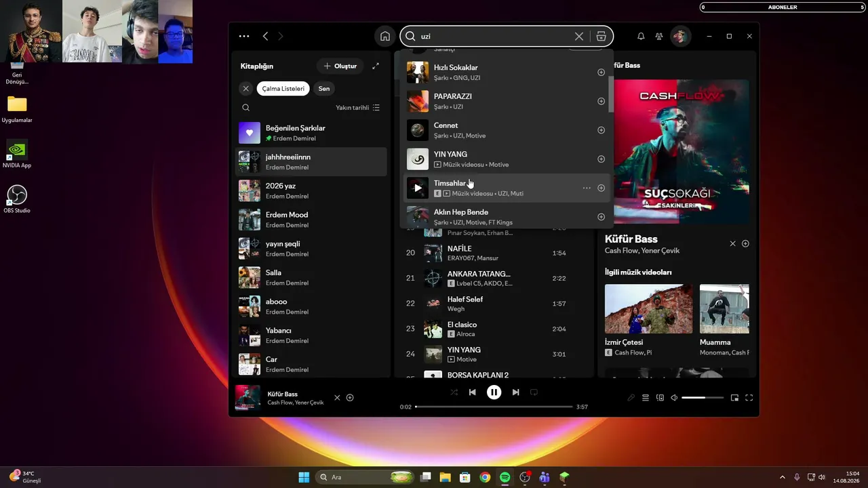This screenshot has width=868, height=488.
Task: Clear the 'uzi' search text
Action: tap(578, 36)
